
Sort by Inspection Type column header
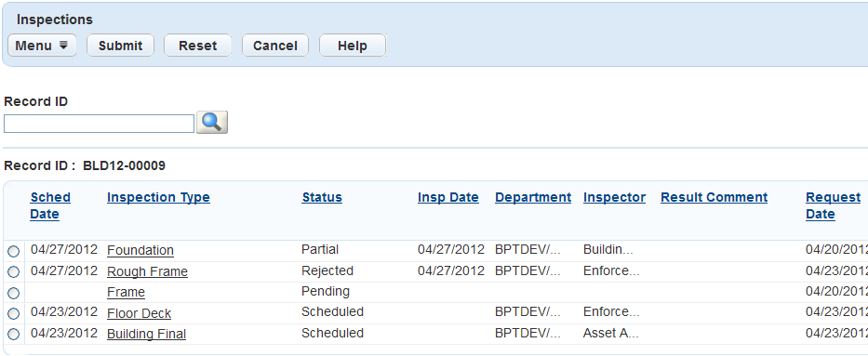[x=158, y=197]
